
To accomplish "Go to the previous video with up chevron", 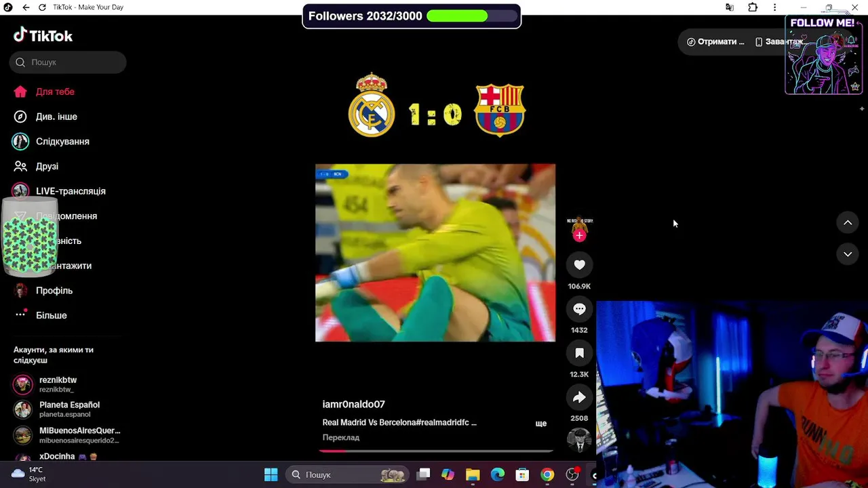I will coord(848,222).
